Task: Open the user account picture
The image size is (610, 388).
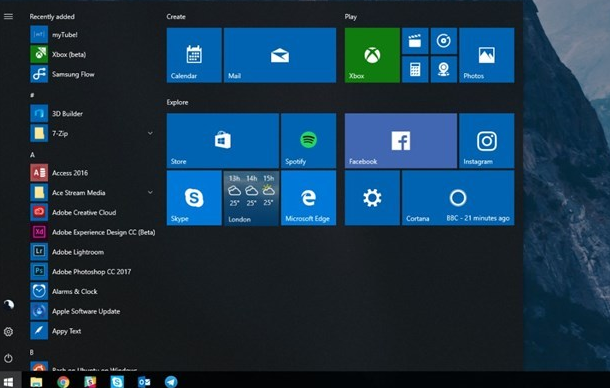Action: pos(9,304)
